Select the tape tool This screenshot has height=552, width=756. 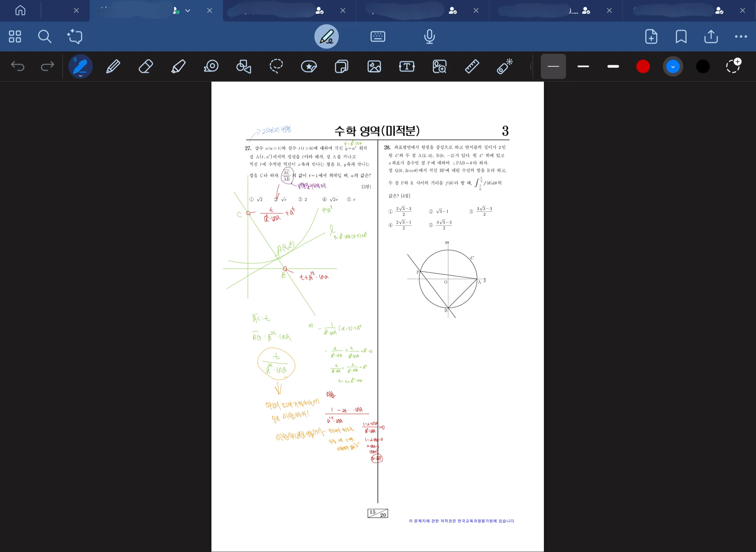tap(211, 66)
